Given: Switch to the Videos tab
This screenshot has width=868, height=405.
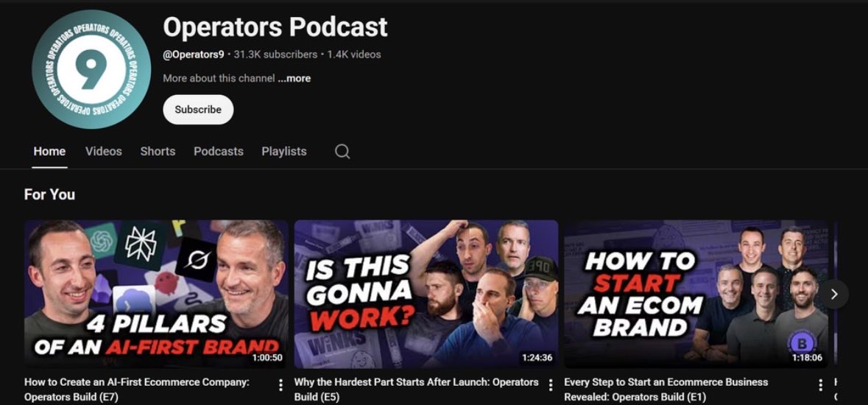Looking at the screenshot, I should click(x=104, y=151).
